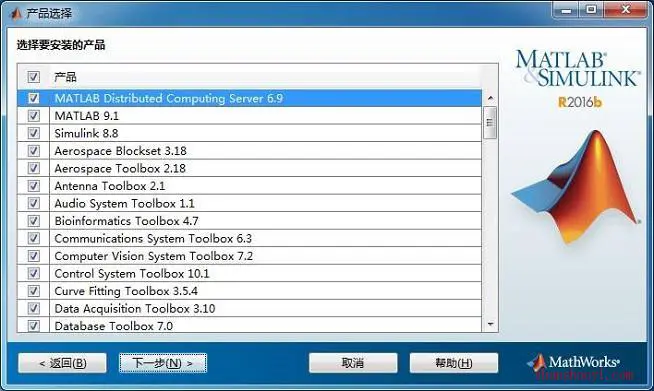Uncheck Computer Vision System Toolbox 7.2
This screenshot has width=654, height=391.
(34, 256)
